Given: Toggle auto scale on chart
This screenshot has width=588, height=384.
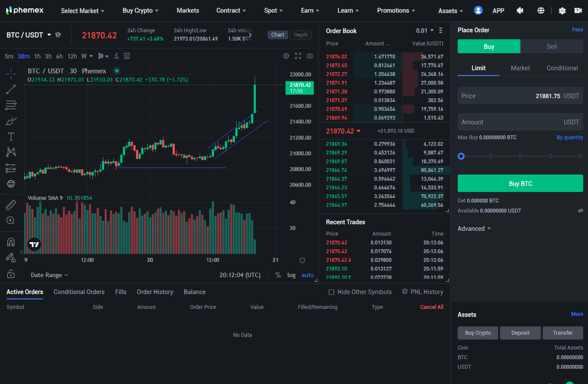Looking at the screenshot, I should click(x=308, y=275).
